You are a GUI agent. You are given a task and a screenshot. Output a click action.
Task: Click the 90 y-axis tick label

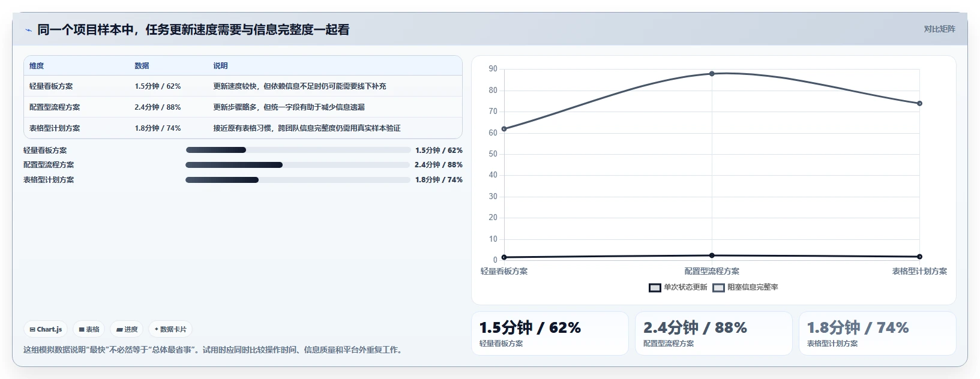coord(493,69)
